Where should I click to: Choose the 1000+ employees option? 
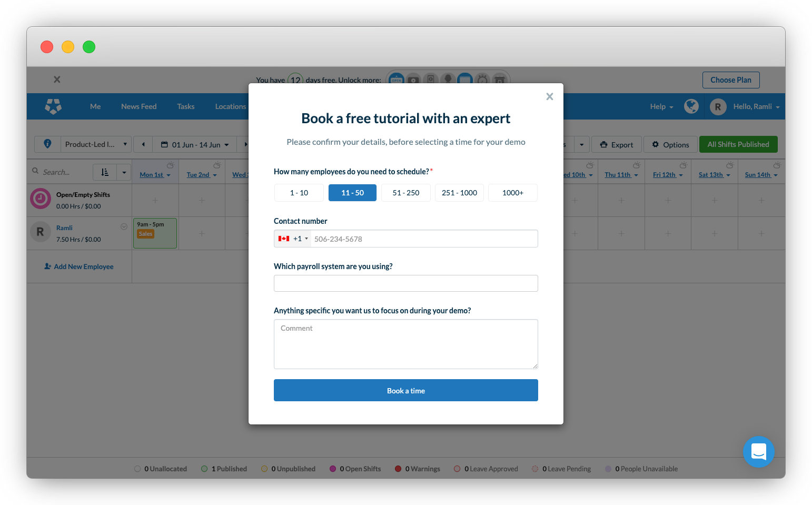[512, 193]
